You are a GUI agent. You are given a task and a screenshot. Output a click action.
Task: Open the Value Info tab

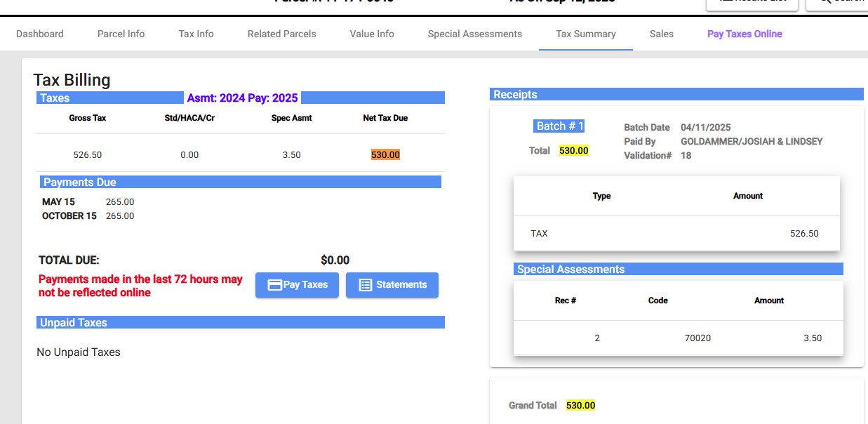(372, 34)
